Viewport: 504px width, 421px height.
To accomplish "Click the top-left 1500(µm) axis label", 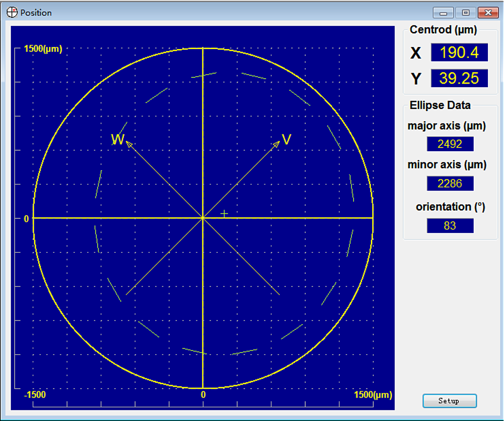I will pos(43,49).
